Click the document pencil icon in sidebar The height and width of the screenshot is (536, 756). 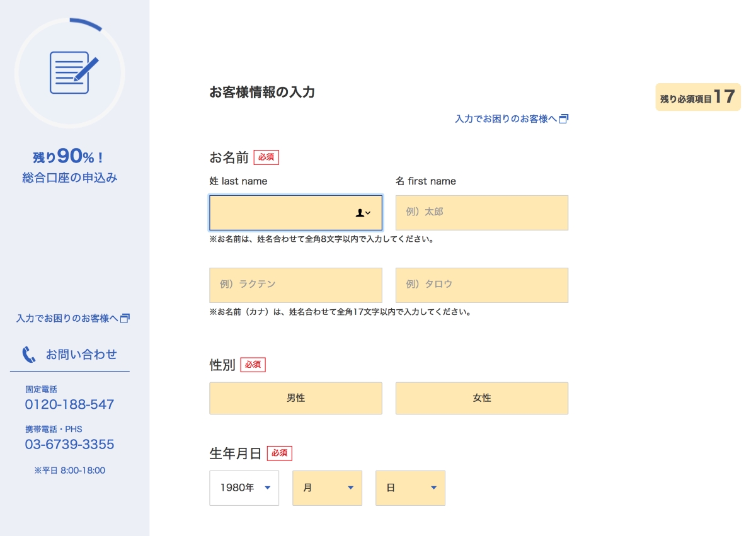[x=74, y=73]
